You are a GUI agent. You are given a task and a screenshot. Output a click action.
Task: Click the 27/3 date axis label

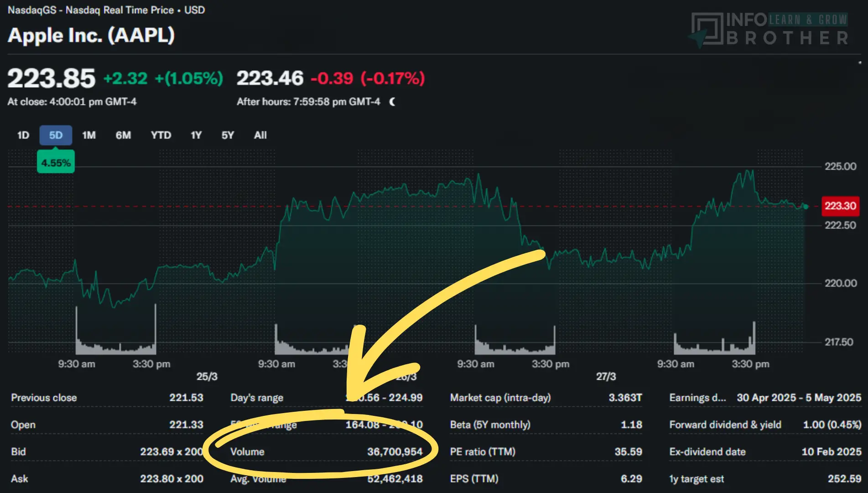click(606, 377)
